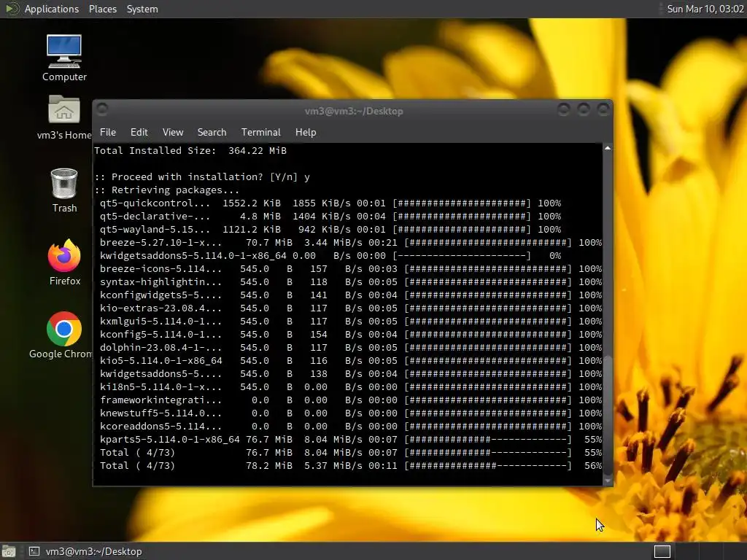The width and height of the screenshot is (747, 560).
Task: Close the terminal window
Action: tap(603, 110)
